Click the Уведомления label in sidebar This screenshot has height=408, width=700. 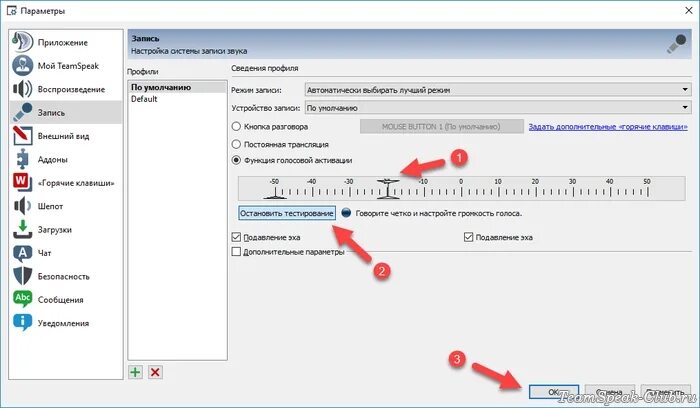(63, 323)
